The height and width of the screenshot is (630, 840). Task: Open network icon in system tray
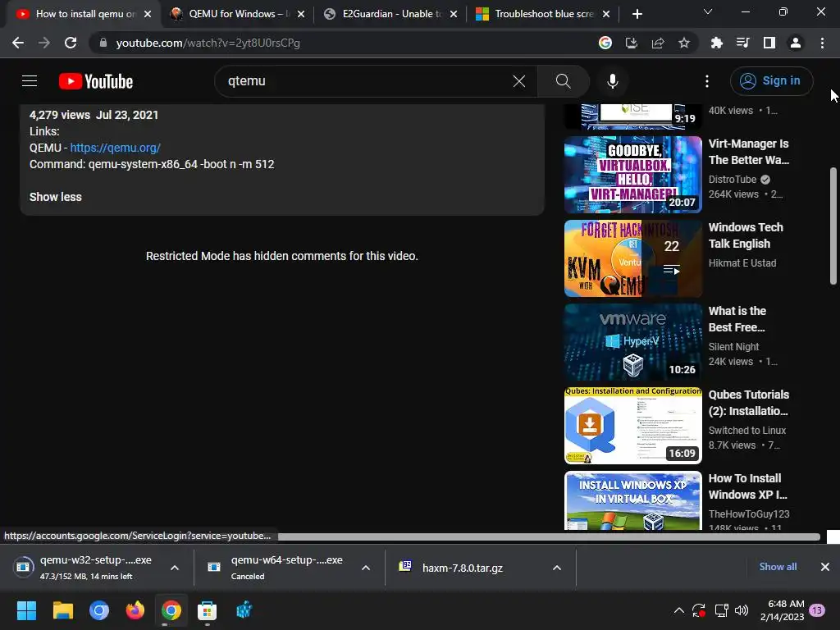click(721, 610)
